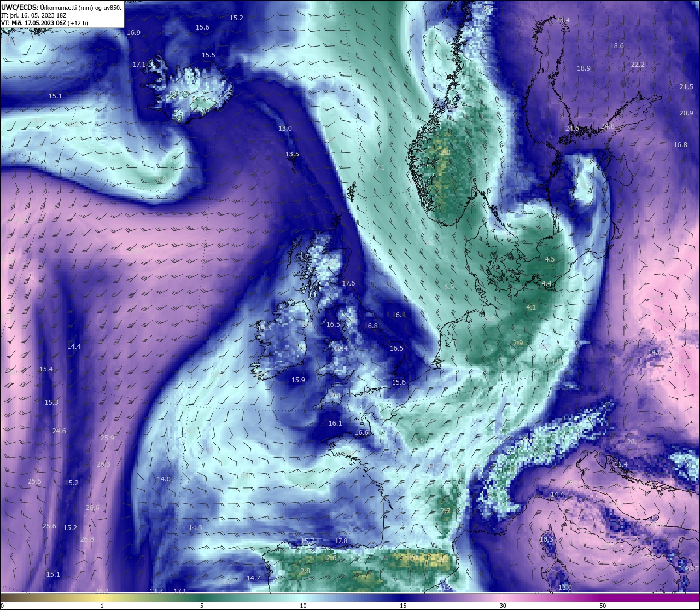Click the 2.9 value over Germany

(518, 343)
